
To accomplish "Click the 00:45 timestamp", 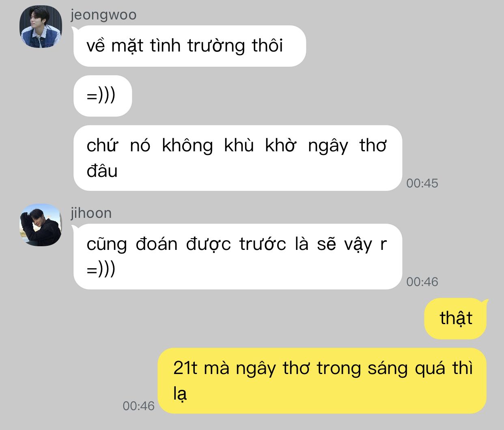I will point(422,183).
